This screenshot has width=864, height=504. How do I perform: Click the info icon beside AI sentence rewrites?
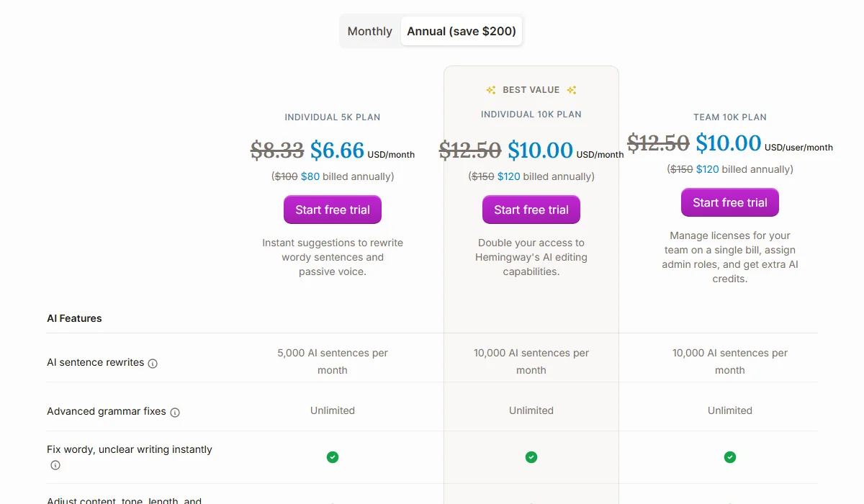pos(152,364)
